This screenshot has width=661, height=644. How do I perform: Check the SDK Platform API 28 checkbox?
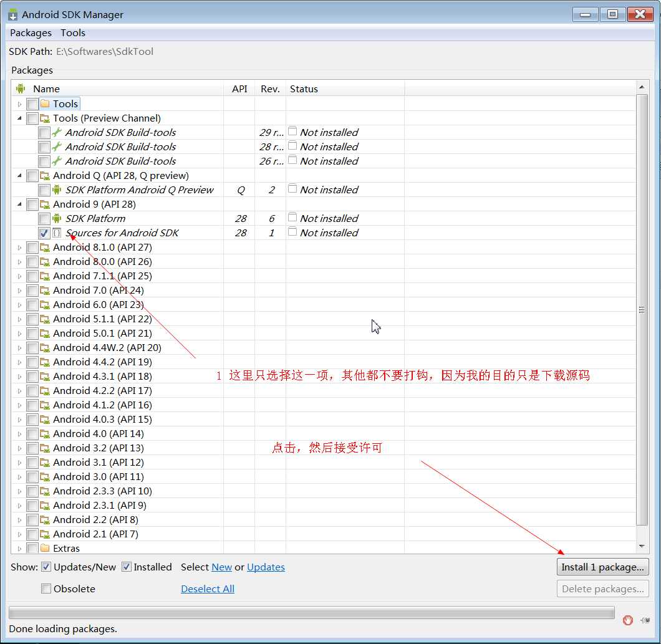click(44, 218)
